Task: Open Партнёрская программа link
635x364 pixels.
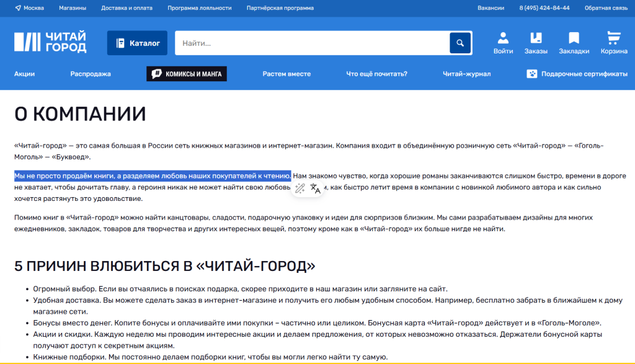Action: click(280, 8)
